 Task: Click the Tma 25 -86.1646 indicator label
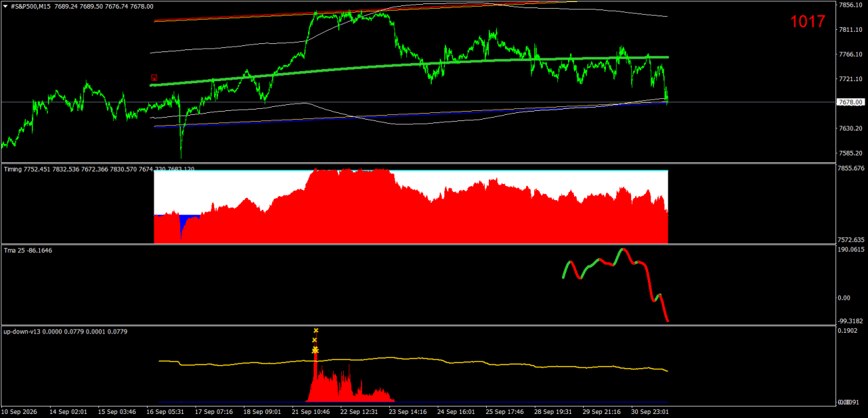[28, 250]
